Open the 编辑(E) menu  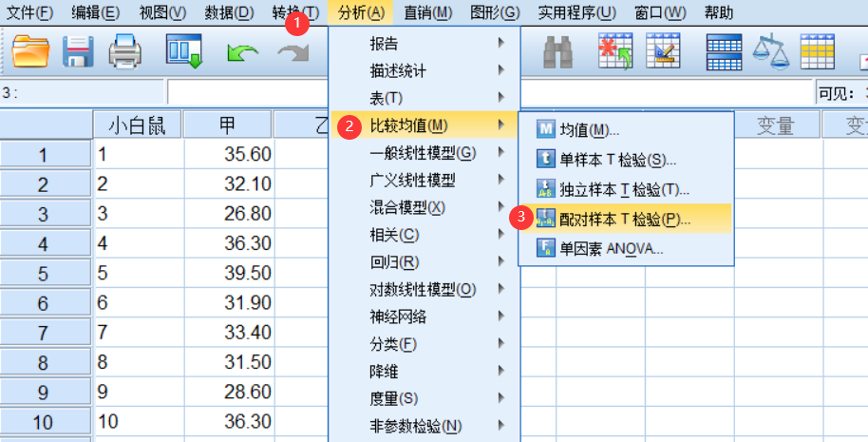(95, 12)
